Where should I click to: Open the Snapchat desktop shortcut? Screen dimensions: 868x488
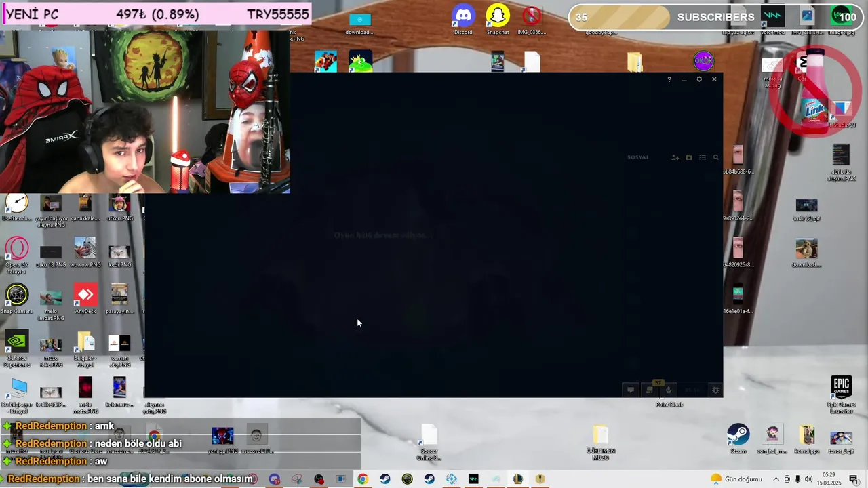pos(498,20)
